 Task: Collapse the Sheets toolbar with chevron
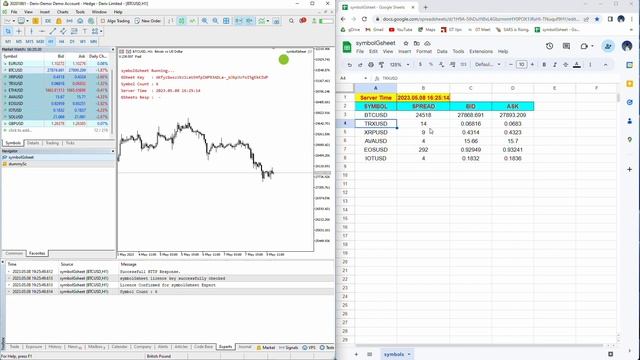click(605, 64)
